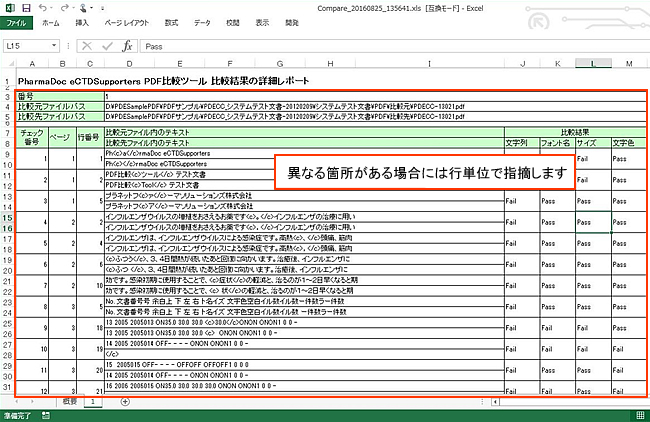Click the Select All corner button

pos(7,64)
